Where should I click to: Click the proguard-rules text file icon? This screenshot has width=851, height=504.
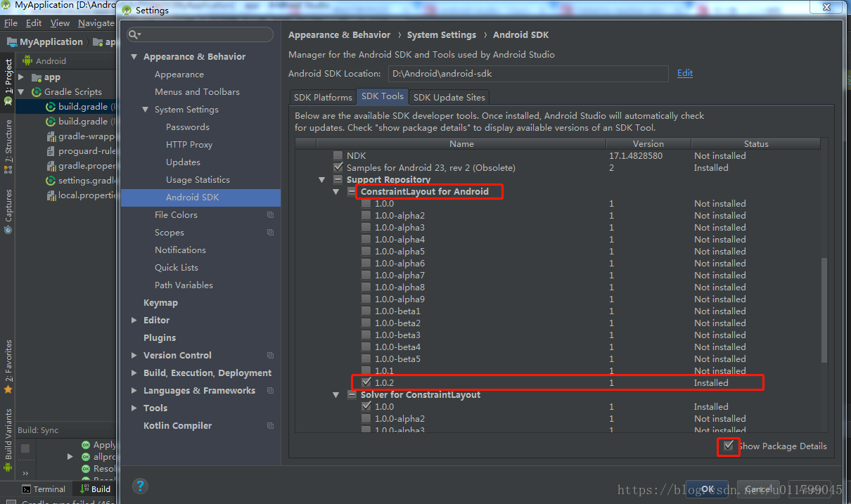(x=51, y=151)
